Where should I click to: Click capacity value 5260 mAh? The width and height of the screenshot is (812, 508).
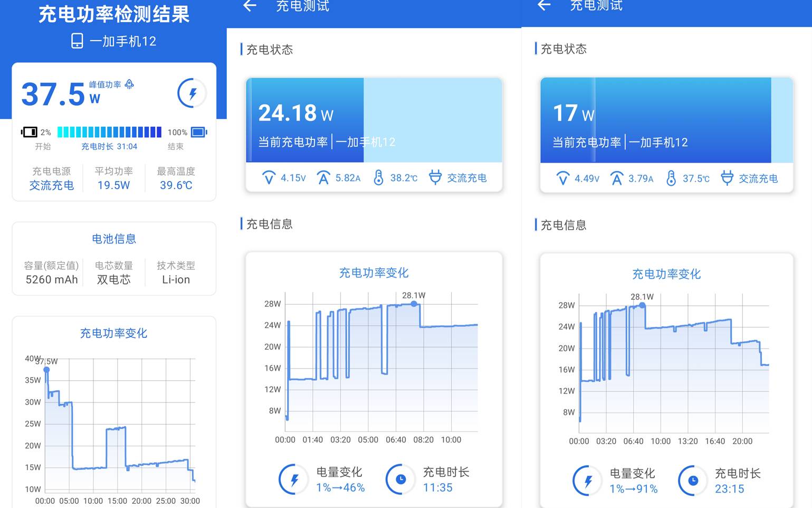52,280
